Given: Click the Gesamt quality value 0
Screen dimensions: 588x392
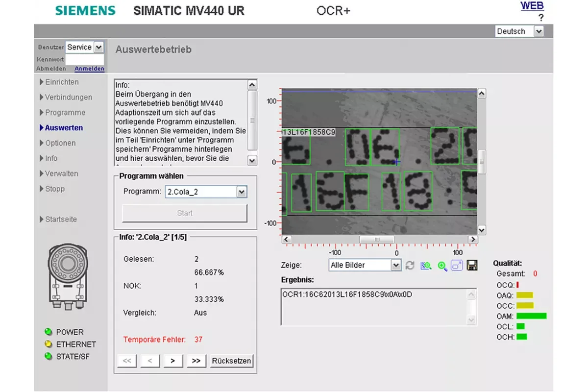Looking at the screenshot, I should pyautogui.click(x=535, y=274).
